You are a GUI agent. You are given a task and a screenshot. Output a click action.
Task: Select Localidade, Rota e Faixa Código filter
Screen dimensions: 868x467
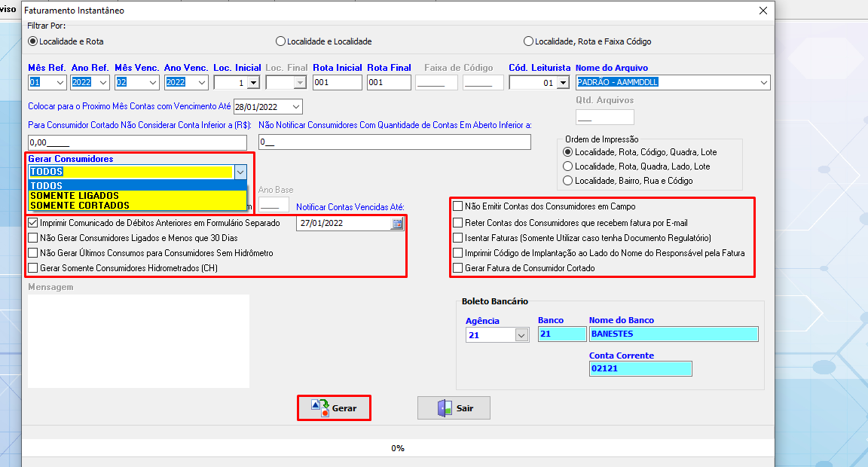coord(528,41)
